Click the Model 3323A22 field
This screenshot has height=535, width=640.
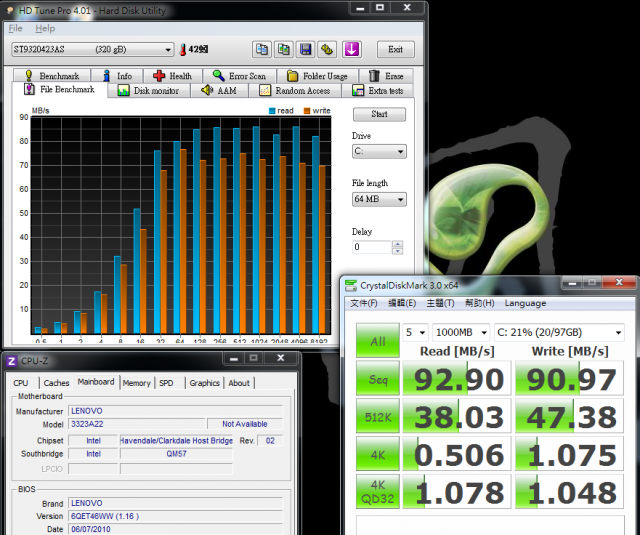click(137, 424)
